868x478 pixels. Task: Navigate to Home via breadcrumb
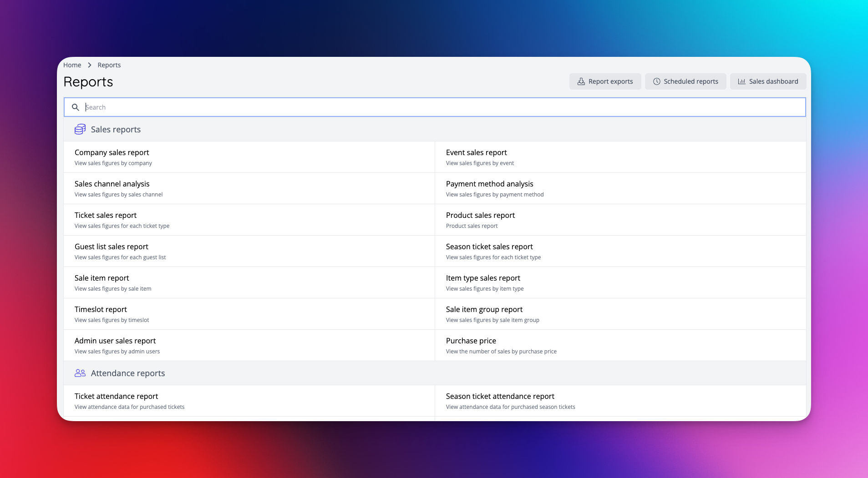point(72,65)
